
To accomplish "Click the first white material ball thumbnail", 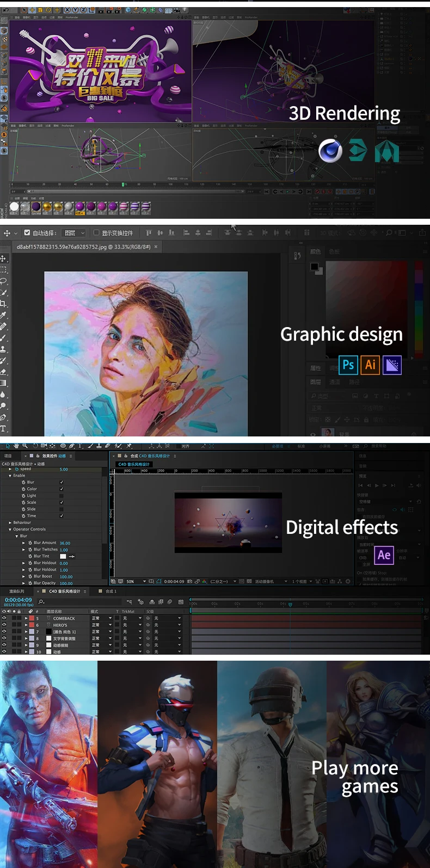I will coord(14,207).
